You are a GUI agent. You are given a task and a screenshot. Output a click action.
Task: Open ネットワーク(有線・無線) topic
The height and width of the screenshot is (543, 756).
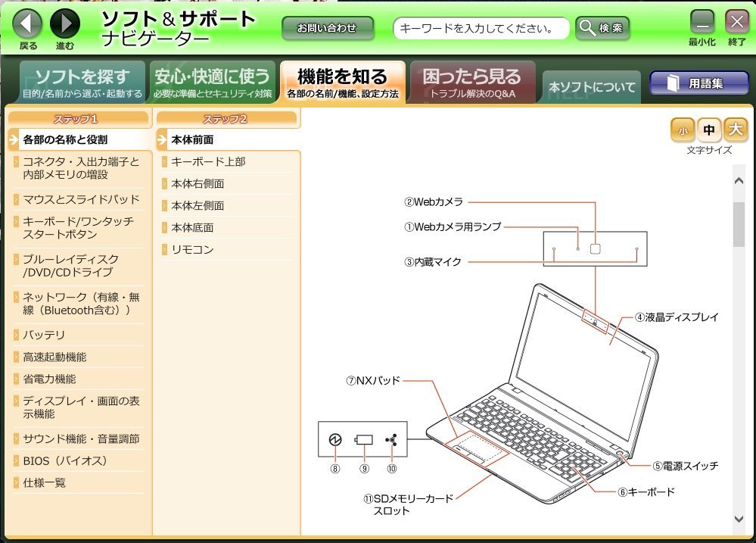[x=80, y=304]
